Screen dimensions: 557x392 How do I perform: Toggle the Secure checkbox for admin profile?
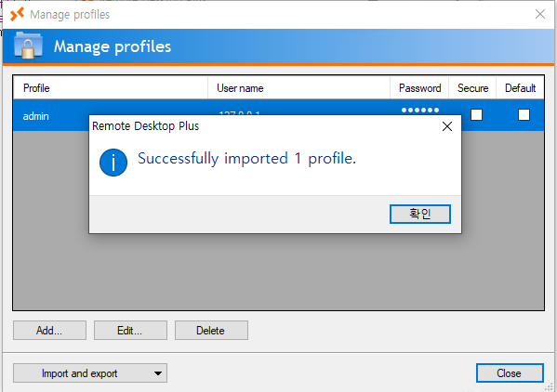476,115
